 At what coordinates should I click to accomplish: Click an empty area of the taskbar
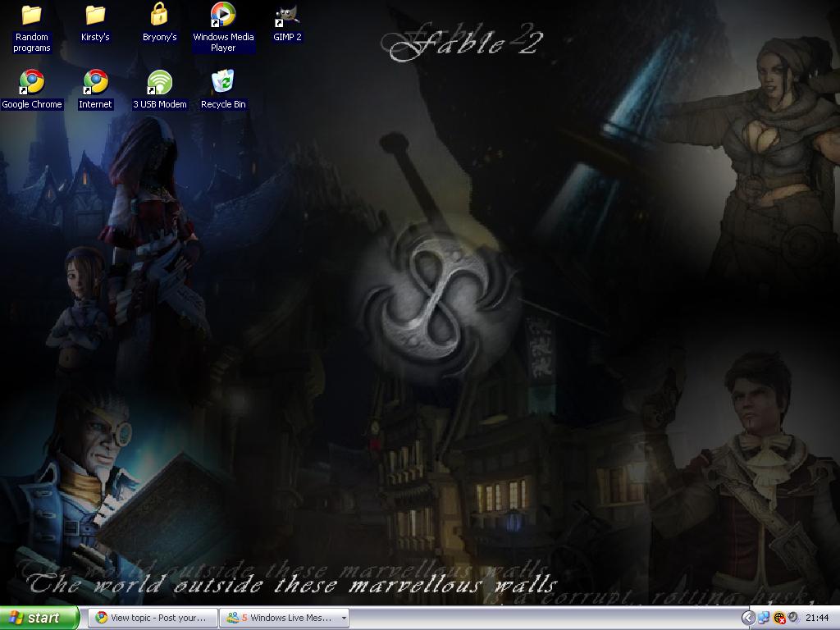[x=541, y=618]
